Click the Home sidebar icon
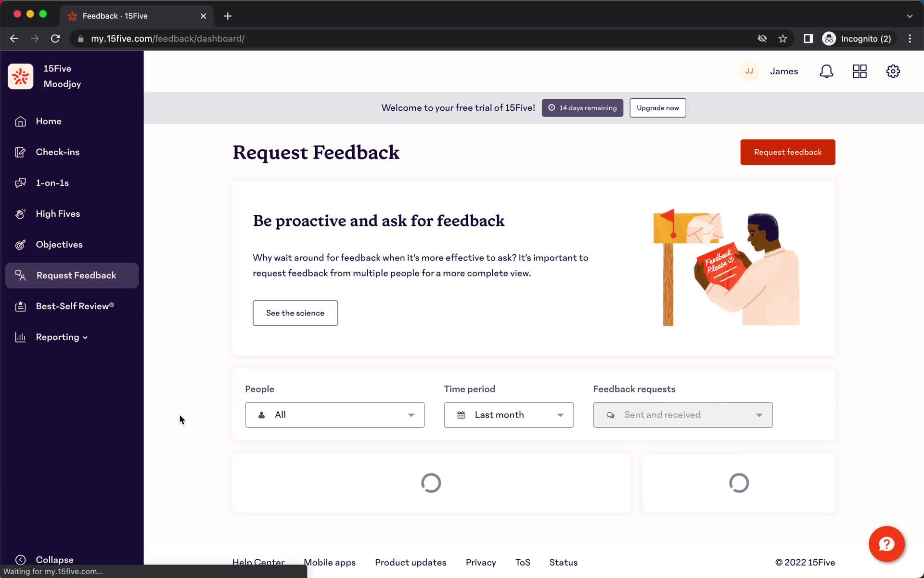This screenshot has width=924, height=578. pos(21,121)
